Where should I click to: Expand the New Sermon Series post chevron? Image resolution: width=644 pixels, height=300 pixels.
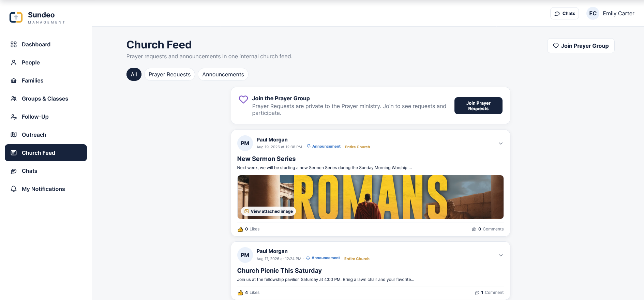(501, 144)
